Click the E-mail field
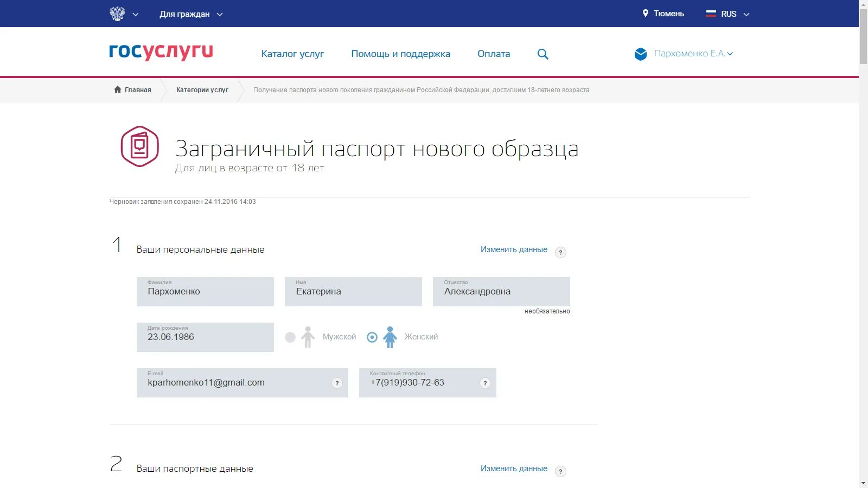This screenshot has width=868, height=488. pos(242,383)
